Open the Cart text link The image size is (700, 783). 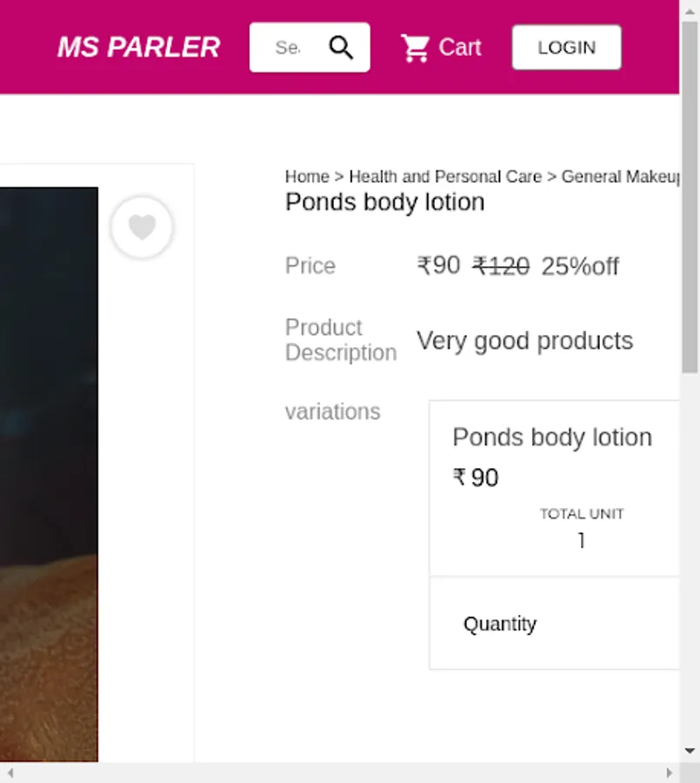pyautogui.click(x=460, y=48)
